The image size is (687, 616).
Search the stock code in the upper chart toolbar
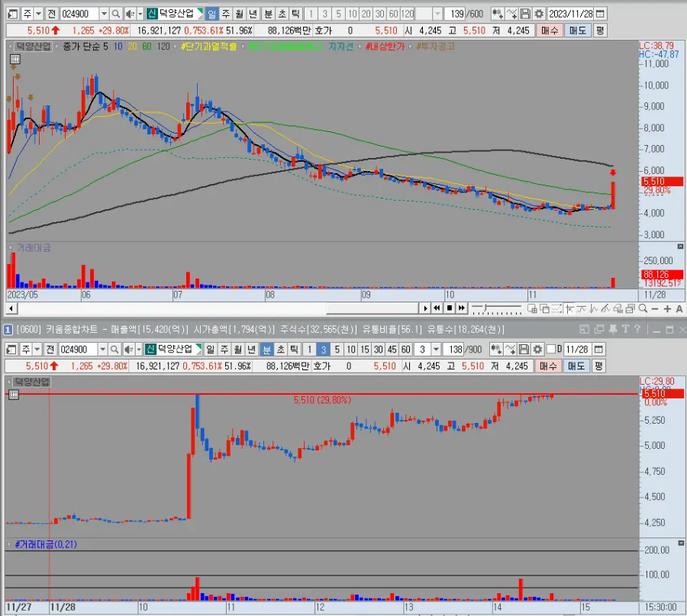point(116,14)
